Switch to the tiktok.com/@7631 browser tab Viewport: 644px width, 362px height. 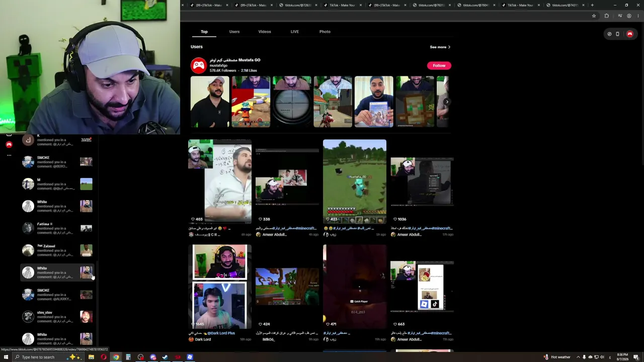pos(434,5)
